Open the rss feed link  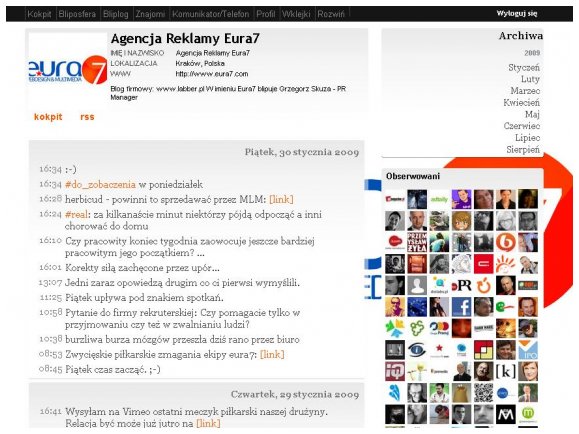pyautogui.click(x=87, y=117)
